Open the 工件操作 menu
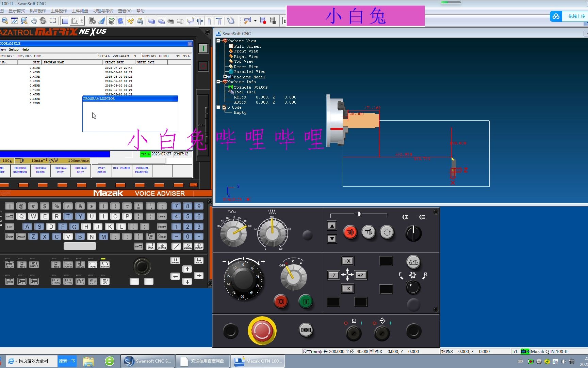The height and width of the screenshot is (368, 588). pyautogui.click(x=59, y=11)
